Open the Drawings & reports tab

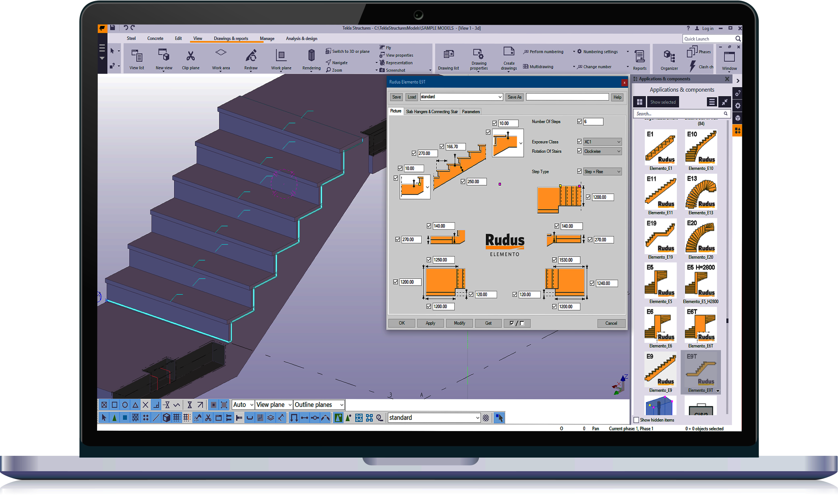tap(231, 38)
